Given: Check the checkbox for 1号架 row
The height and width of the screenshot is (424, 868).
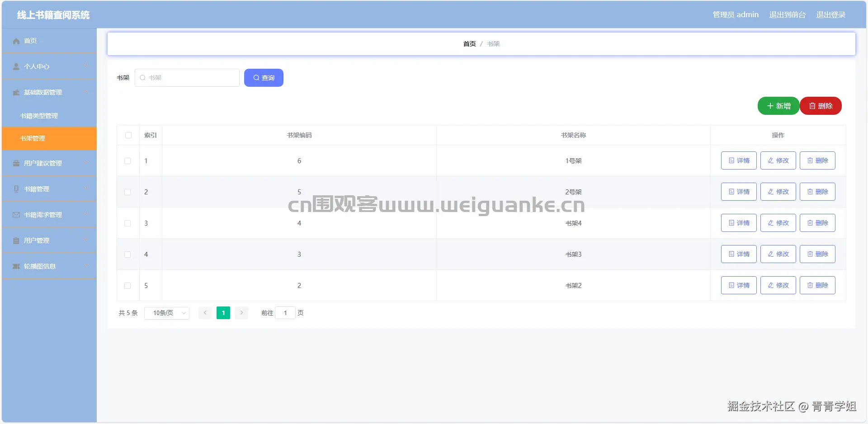Looking at the screenshot, I should click(127, 161).
